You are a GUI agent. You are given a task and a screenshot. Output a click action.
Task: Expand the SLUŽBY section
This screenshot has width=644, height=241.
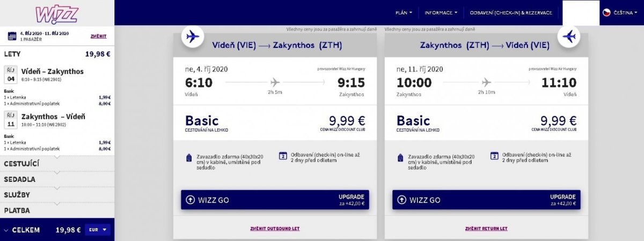point(17,194)
